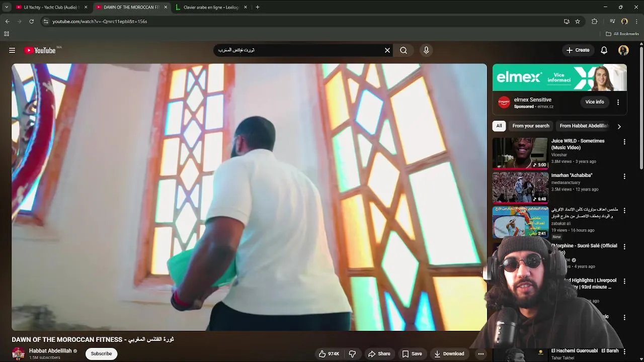Start voice search with the microphone icon
644x362 pixels.
(426, 50)
